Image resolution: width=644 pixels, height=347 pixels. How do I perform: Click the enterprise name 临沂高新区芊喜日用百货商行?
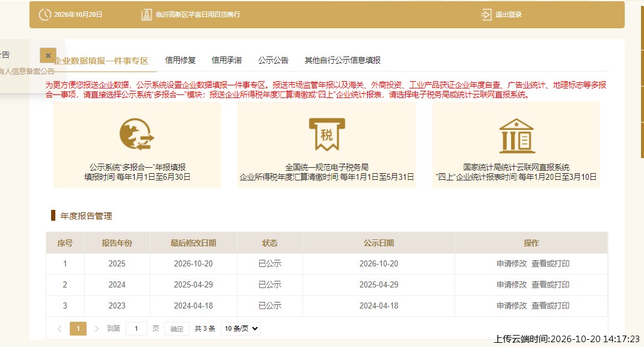pyautogui.click(x=198, y=15)
